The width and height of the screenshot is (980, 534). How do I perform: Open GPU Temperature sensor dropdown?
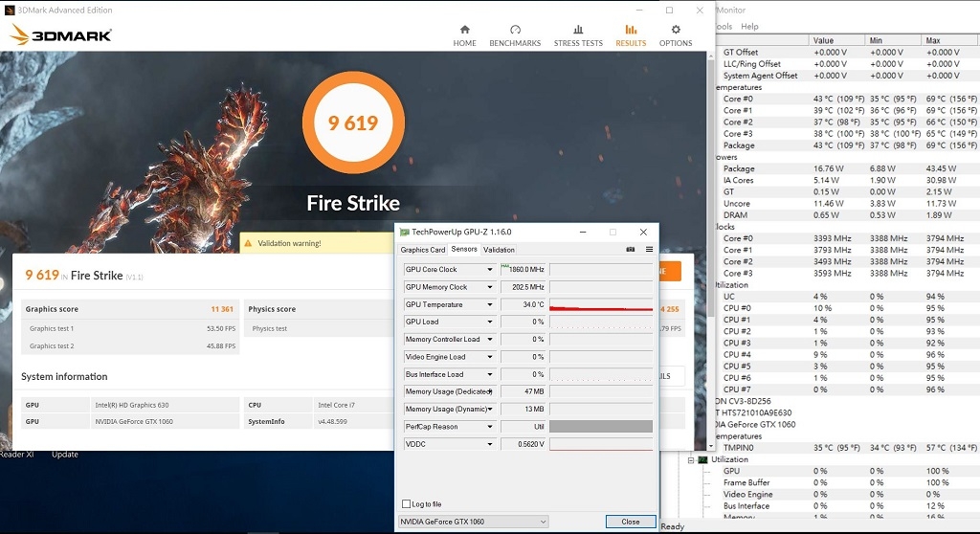(x=490, y=304)
